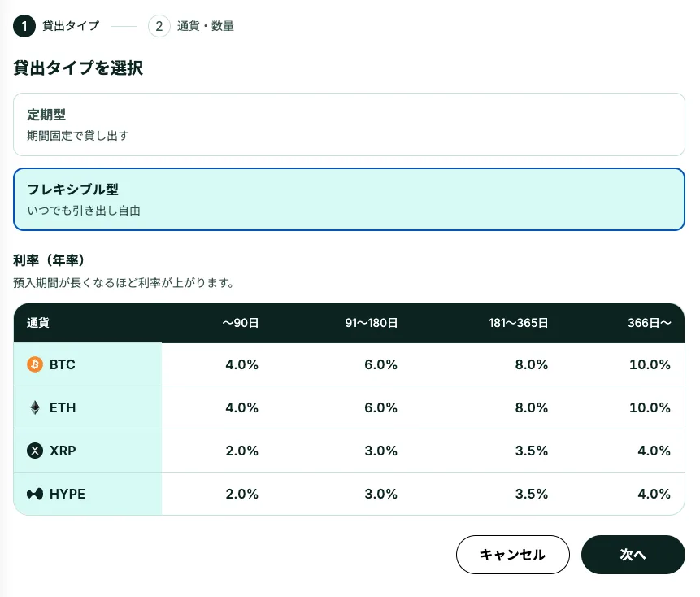Click the 利率（年率） heading
Image resolution: width=700 pixels, height=597 pixels.
point(49,260)
